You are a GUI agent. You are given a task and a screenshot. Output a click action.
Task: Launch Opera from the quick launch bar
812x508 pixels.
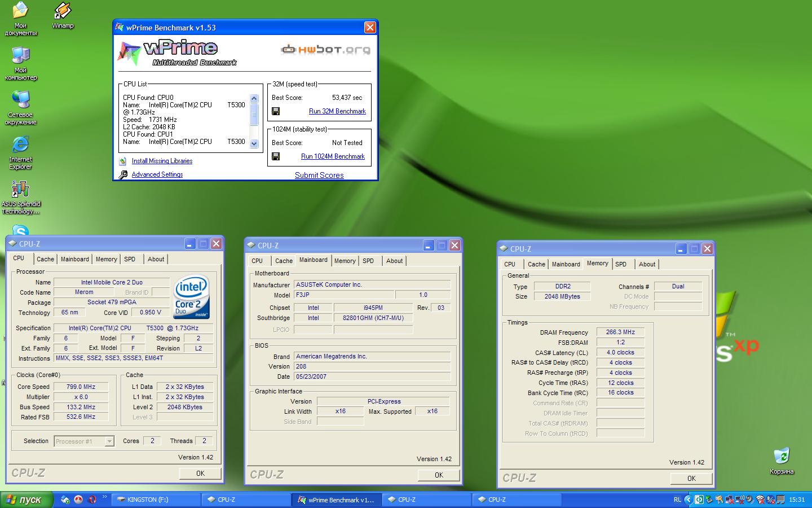coord(92,500)
